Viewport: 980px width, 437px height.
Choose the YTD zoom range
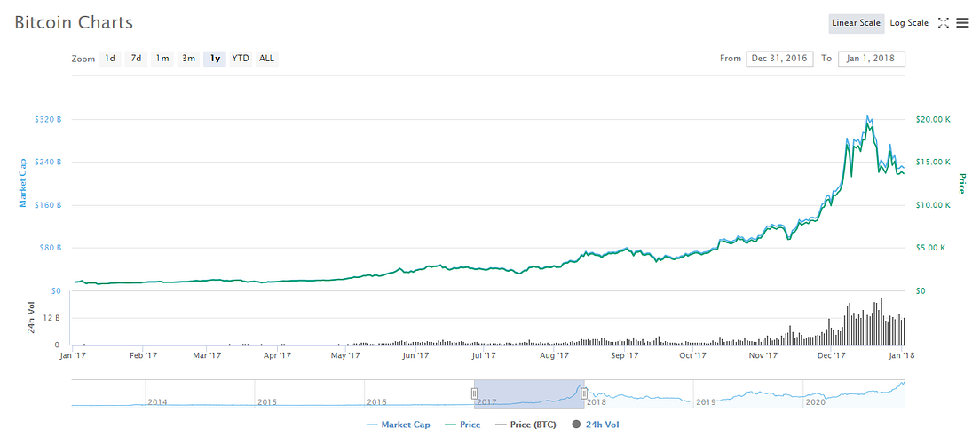click(241, 59)
